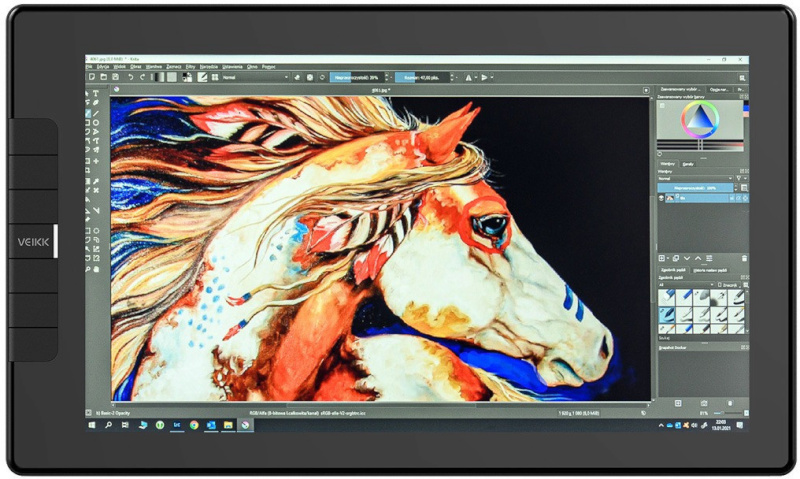
Task: Toggle the layer lock icon
Action: (732, 198)
